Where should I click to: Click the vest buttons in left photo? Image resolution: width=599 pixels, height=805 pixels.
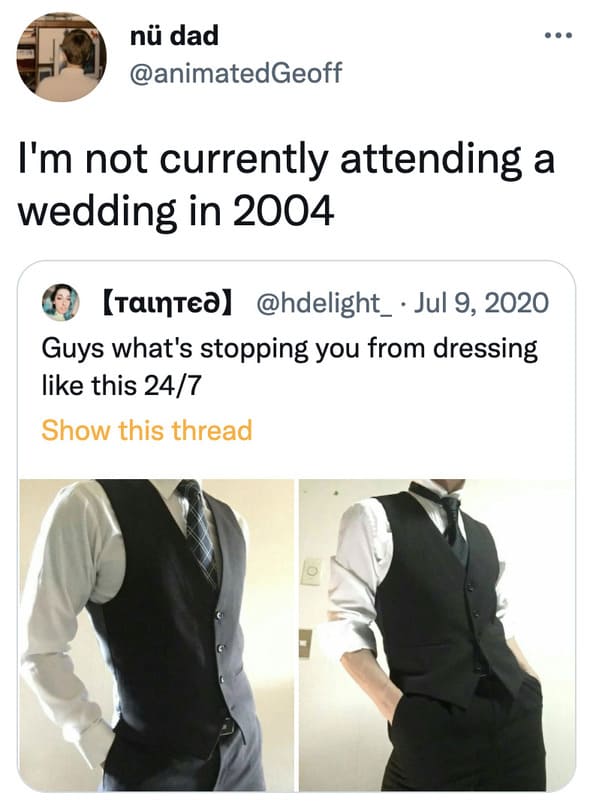(220, 647)
